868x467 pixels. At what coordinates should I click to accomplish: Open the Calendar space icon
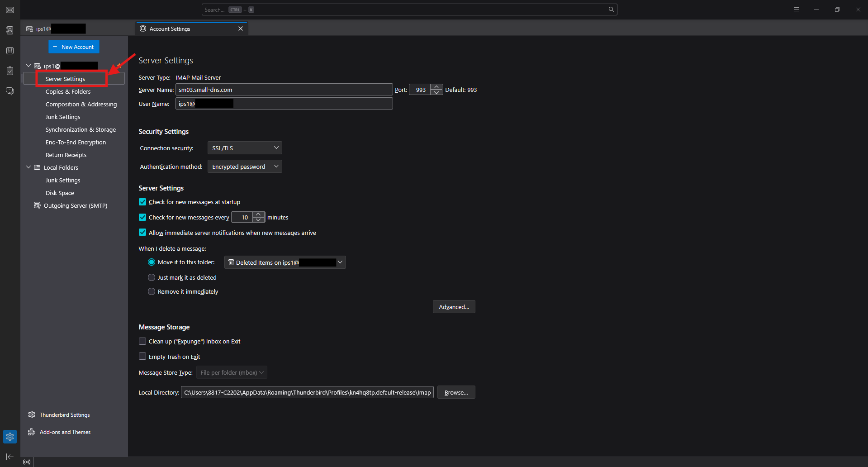[10, 51]
